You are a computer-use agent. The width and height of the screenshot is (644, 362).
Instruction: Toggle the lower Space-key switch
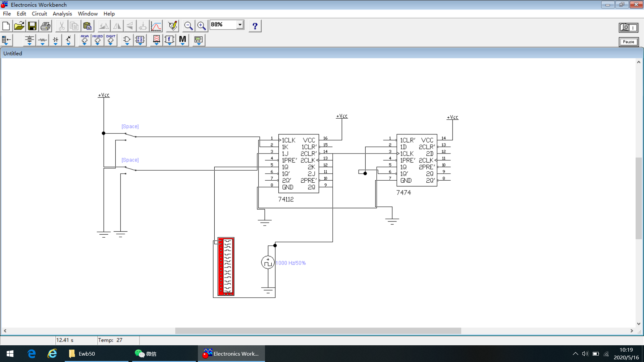pyautogui.click(x=130, y=169)
